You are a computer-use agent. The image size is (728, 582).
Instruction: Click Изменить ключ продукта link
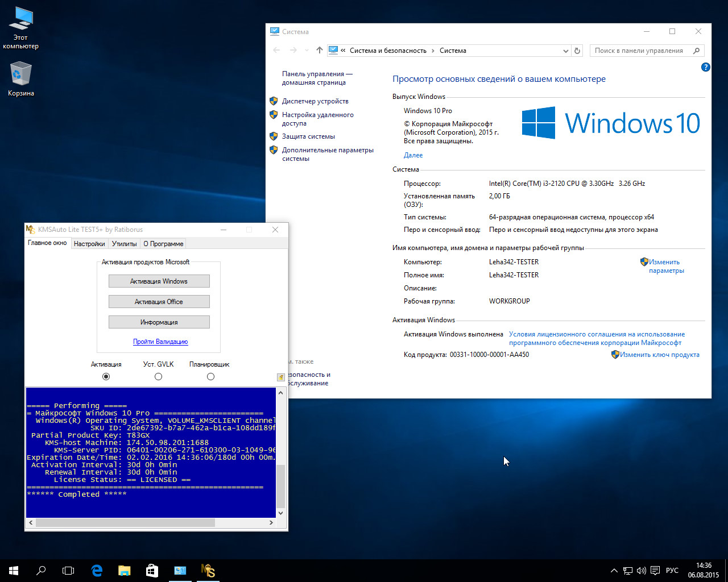[x=660, y=355]
